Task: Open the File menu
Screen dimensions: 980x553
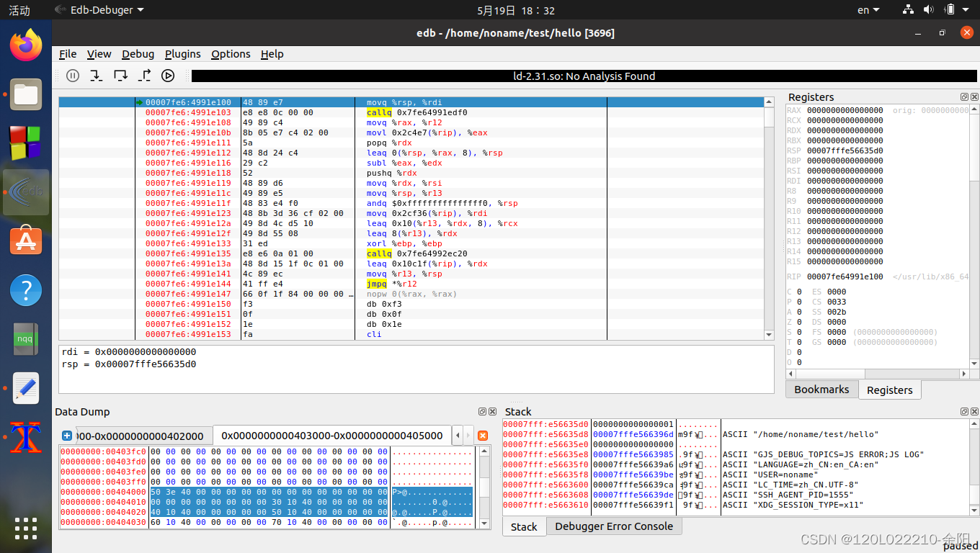Action: (68, 54)
